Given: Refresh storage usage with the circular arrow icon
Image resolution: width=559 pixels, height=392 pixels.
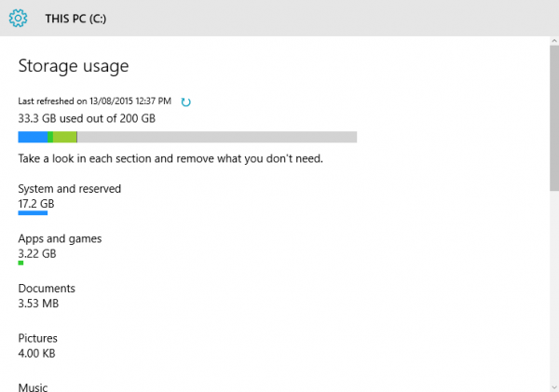Looking at the screenshot, I should point(185,101).
